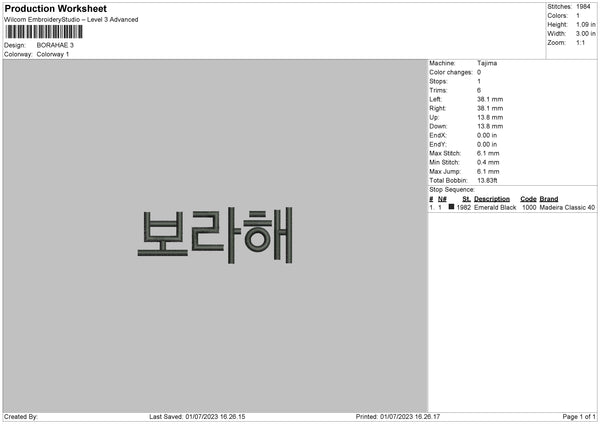Click the Min Stitch value 0.4 mm

click(x=488, y=163)
